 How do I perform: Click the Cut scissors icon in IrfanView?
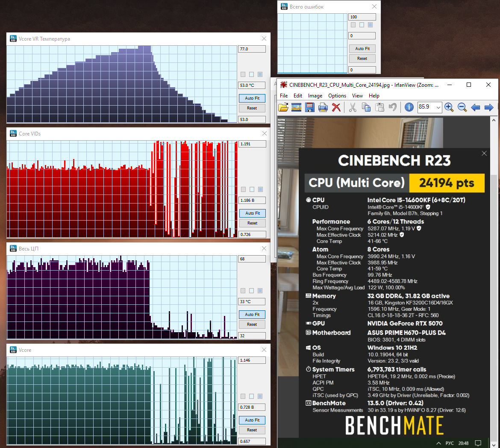coord(353,107)
